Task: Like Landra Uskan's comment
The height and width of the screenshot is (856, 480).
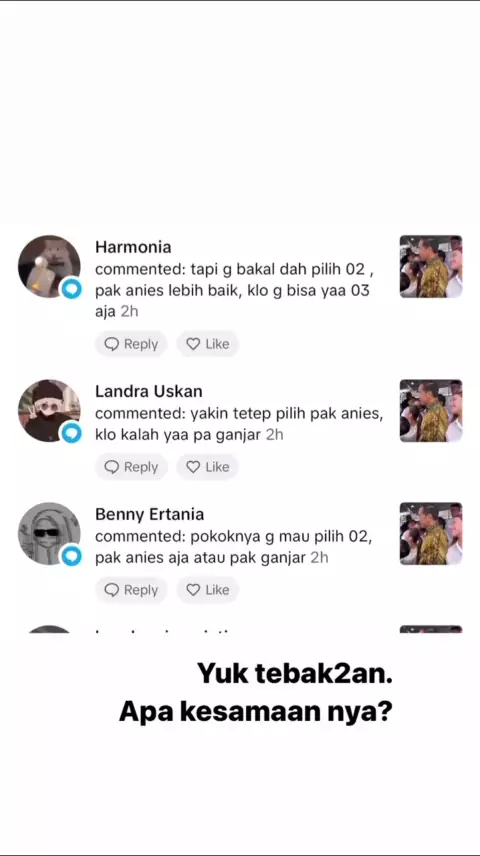Action: point(208,467)
